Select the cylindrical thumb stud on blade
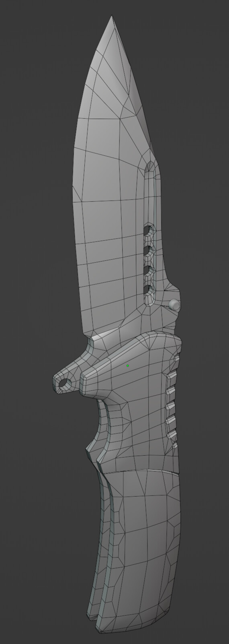This screenshot has width=229, height=644. [174, 305]
